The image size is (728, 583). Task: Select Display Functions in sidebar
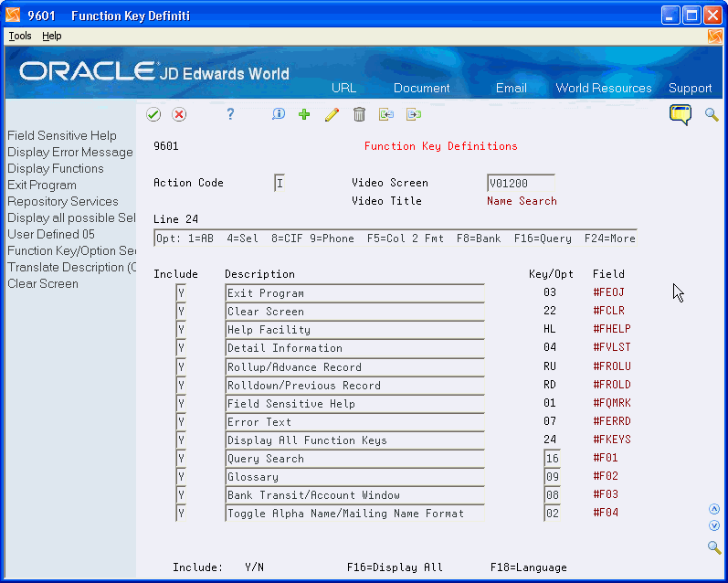(x=56, y=168)
